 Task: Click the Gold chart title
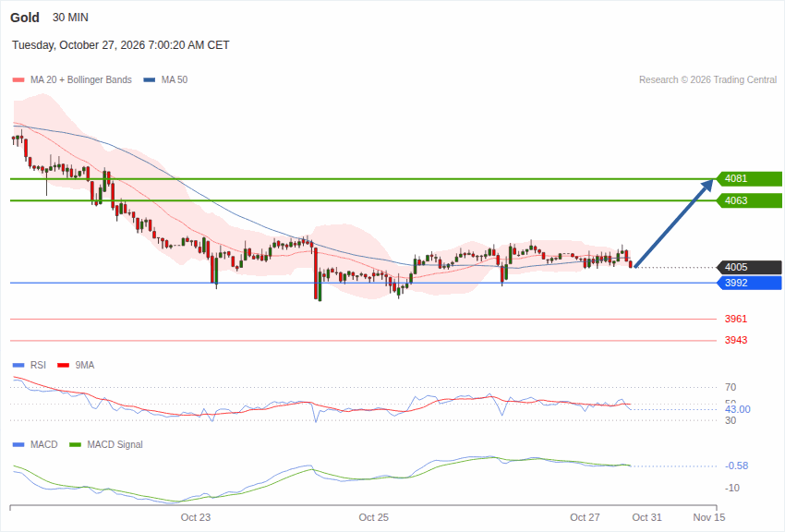coord(25,18)
